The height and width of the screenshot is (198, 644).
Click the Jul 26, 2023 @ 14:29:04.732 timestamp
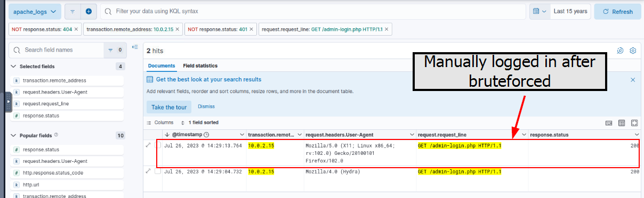coord(203,172)
